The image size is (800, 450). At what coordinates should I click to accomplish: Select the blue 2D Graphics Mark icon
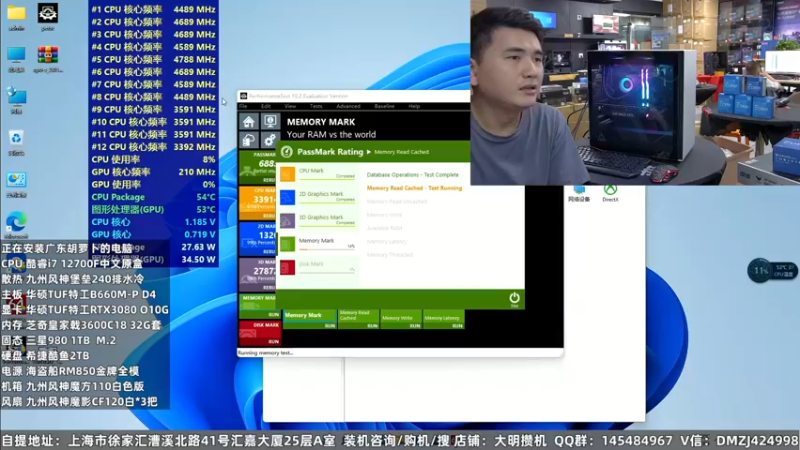click(287, 197)
